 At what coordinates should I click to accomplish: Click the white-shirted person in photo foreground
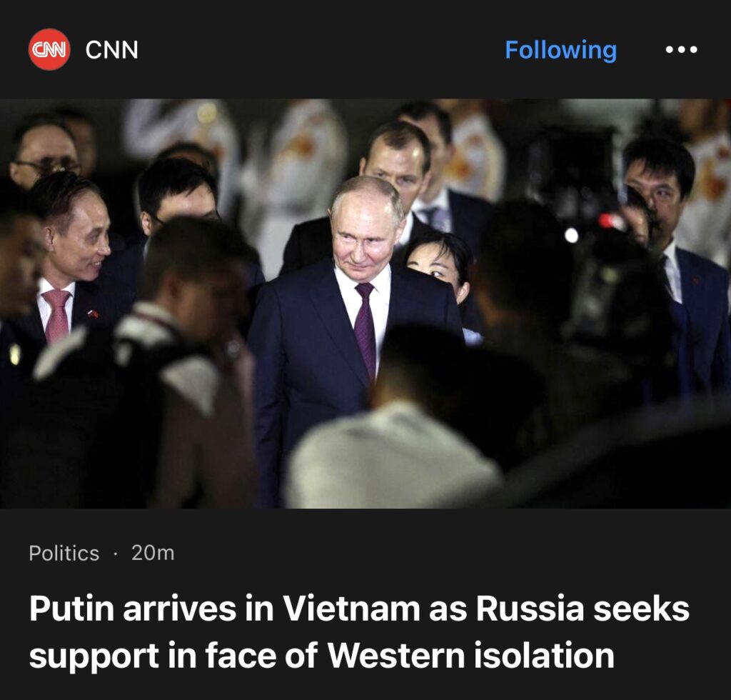tap(392, 448)
